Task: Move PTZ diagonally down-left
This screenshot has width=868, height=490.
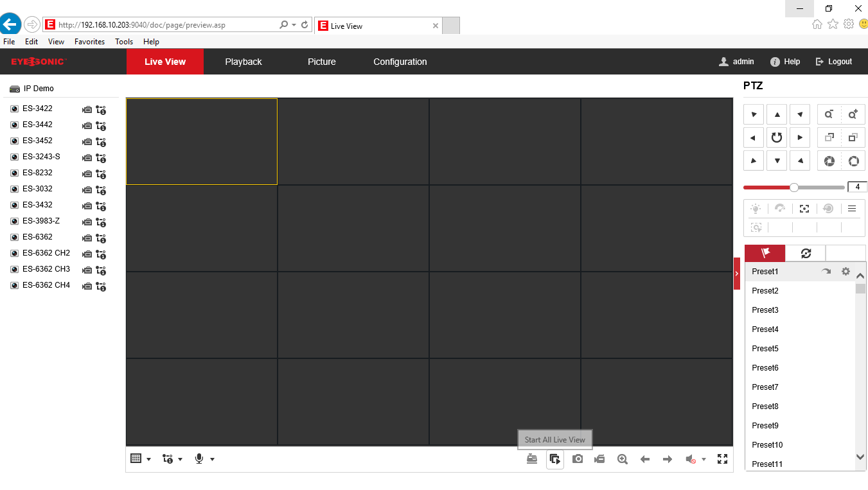Action: (x=754, y=161)
